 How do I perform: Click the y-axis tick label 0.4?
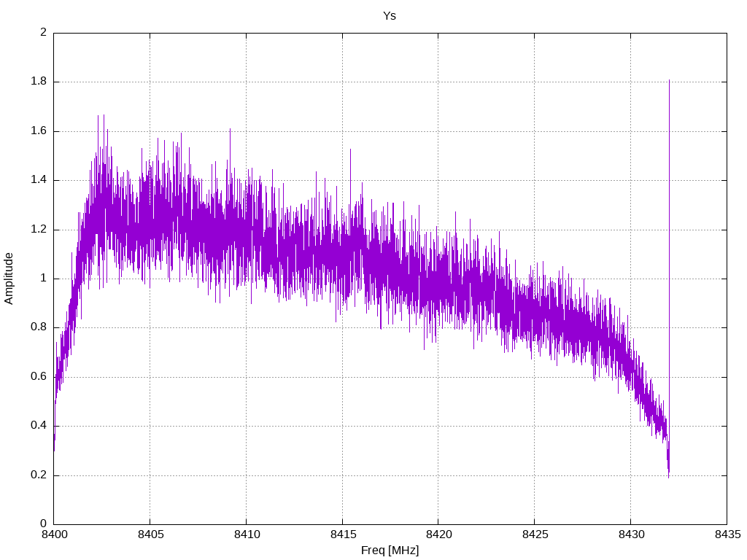[x=39, y=426]
